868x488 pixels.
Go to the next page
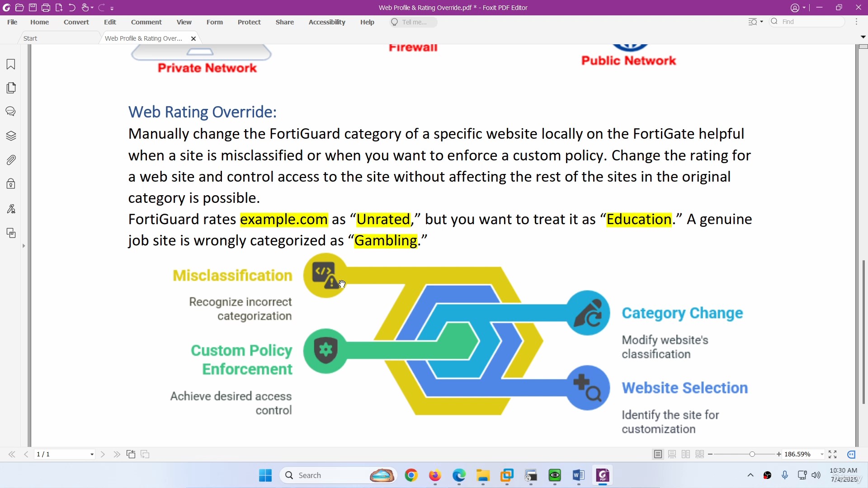tap(103, 454)
